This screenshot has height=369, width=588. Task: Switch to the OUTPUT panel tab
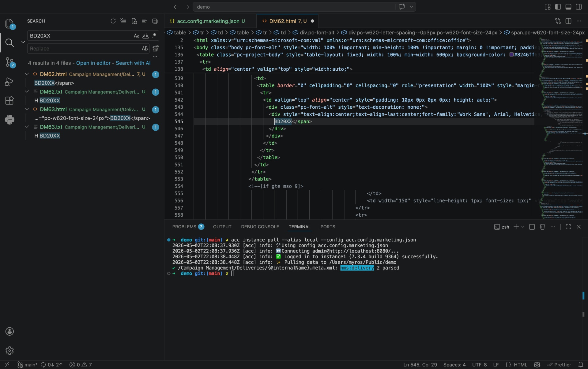click(x=222, y=227)
